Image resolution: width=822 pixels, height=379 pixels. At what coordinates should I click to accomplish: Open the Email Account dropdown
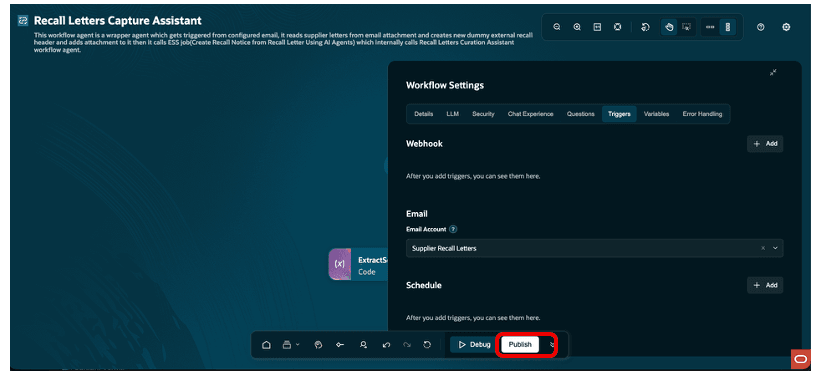(594, 248)
